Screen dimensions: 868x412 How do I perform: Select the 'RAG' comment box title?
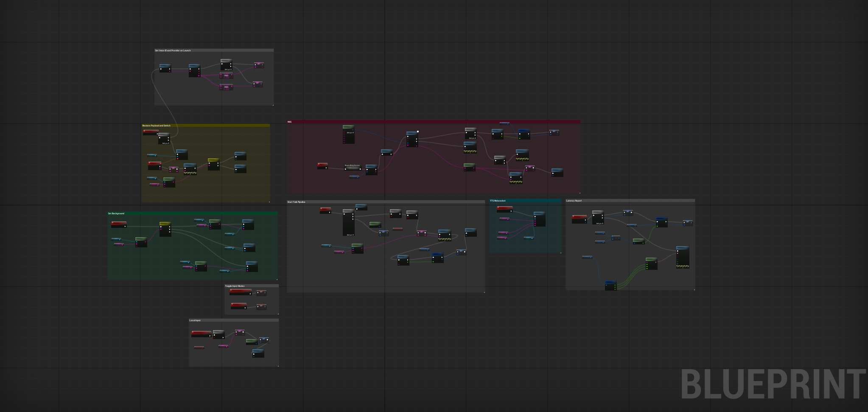[289, 122]
